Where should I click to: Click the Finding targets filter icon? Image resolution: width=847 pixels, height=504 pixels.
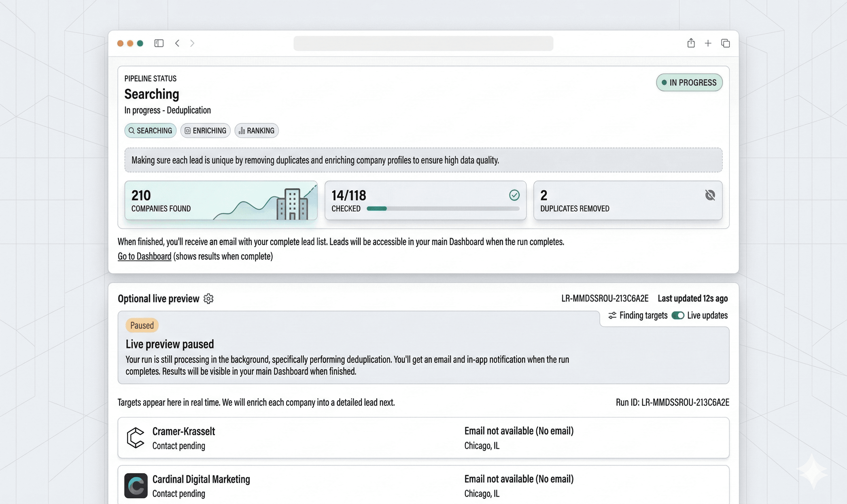(612, 315)
